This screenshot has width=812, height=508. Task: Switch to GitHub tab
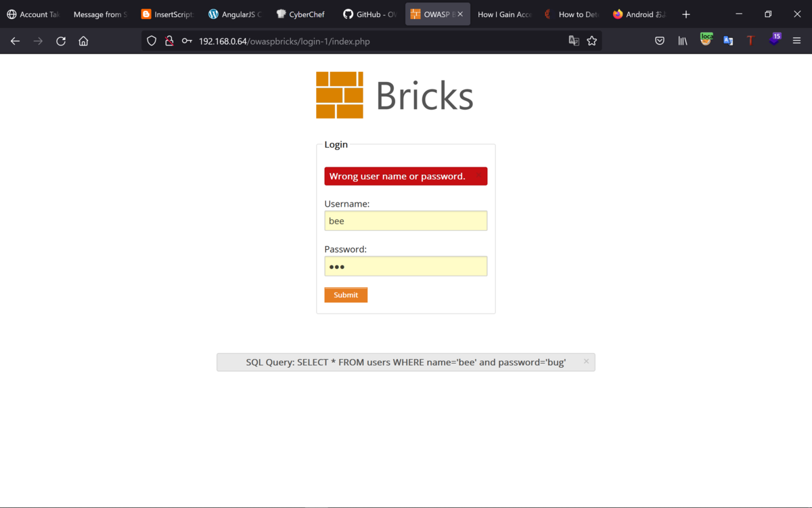(369, 14)
